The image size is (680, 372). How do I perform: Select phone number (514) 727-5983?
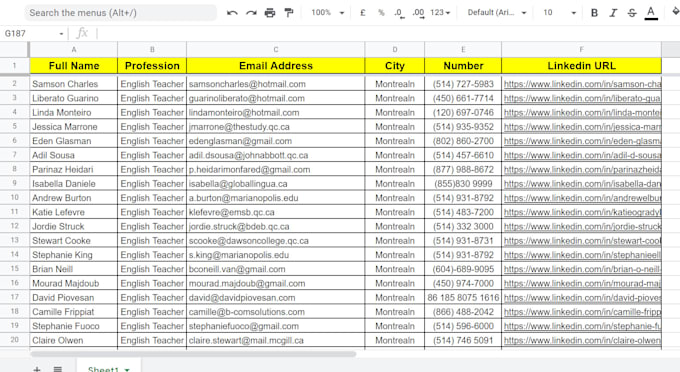pos(463,84)
